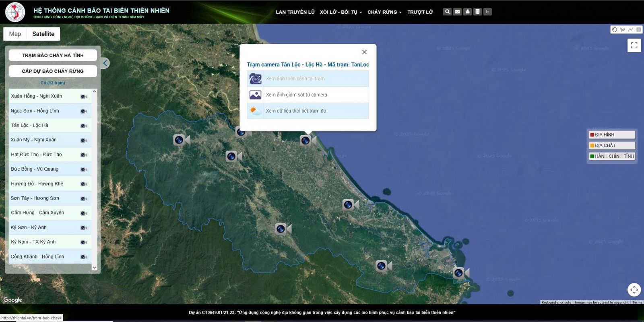Collapse the station list side panel

pyautogui.click(x=105, y=63)
